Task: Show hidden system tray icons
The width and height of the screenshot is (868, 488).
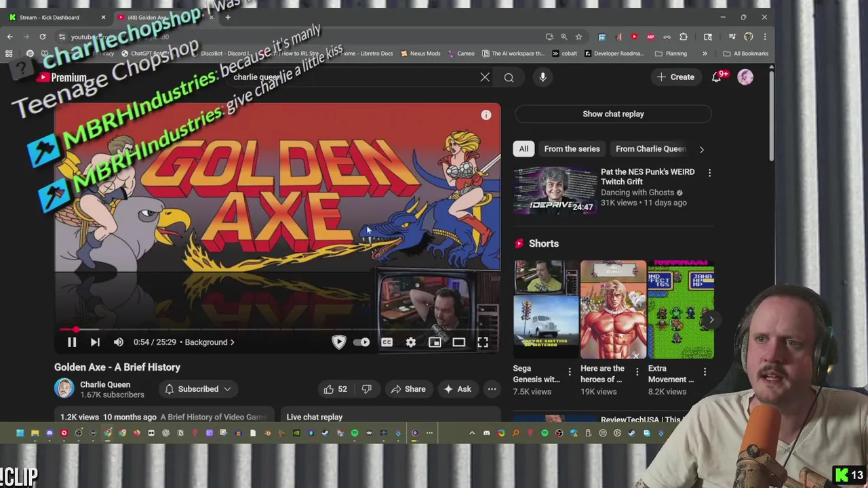Action: pos(472,433)
